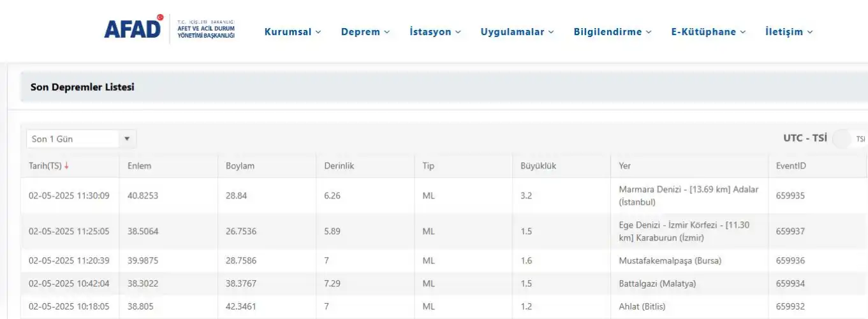
Task: Expand the Kurumsal menu
Action: [293, 32]
